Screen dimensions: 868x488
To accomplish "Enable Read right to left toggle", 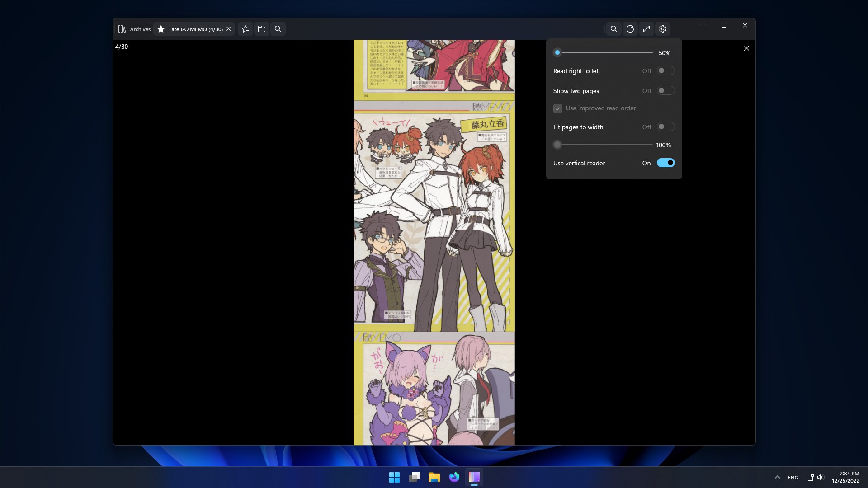I will [665, 71].
